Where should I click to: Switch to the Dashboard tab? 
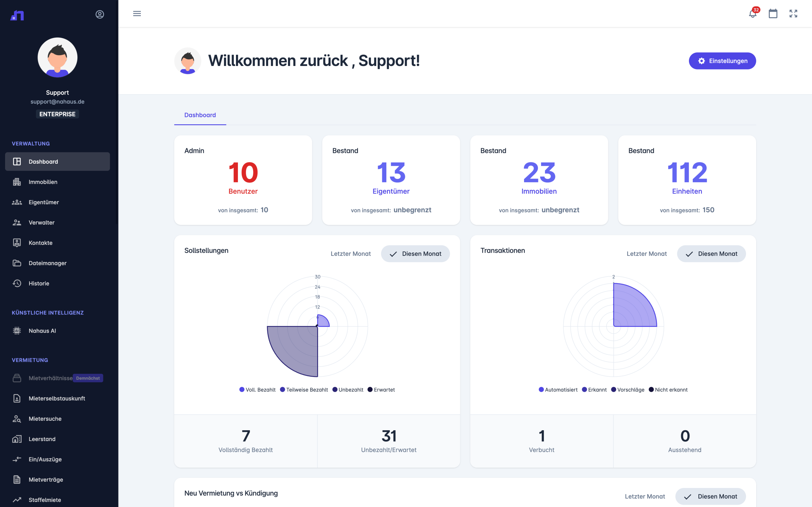200,115
